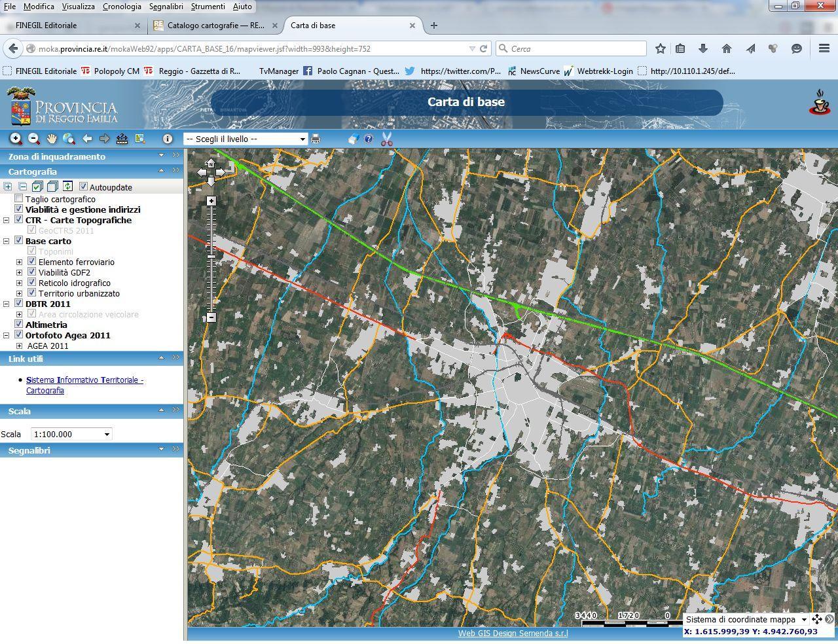Open the TvManager bookmark
838x644 pixels.
pos(278,71)
